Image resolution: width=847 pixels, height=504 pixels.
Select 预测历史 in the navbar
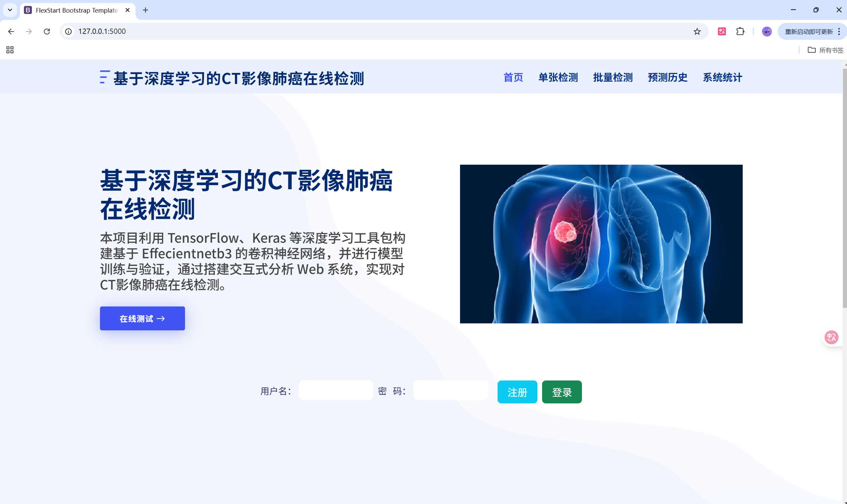[x=667, y=77]
